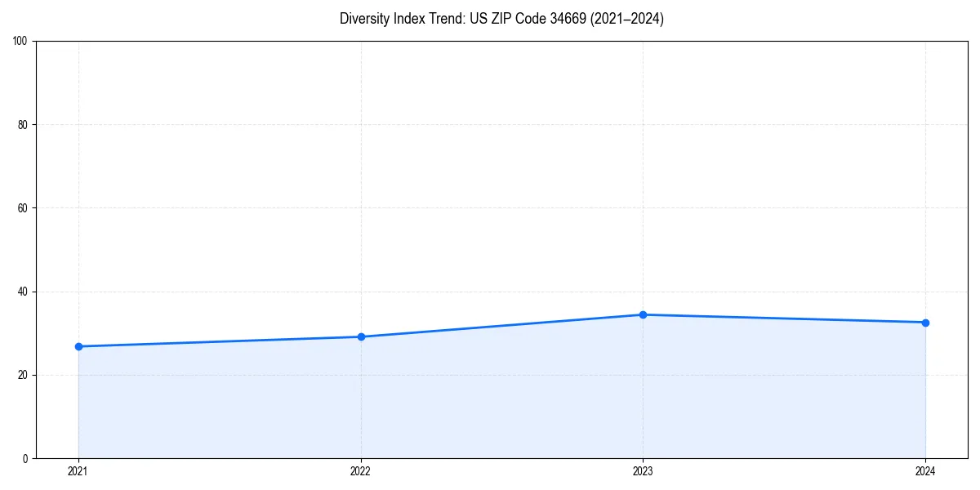Screen dimensions: 980x490
Task: Click the trend line between 2022 and 2023
Action: click(x=502, y=324)
